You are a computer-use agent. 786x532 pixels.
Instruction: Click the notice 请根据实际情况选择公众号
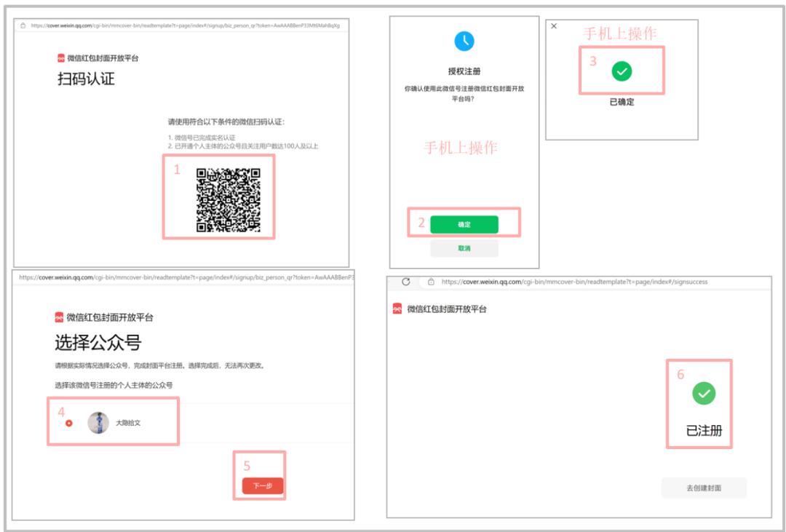[159, 365]
